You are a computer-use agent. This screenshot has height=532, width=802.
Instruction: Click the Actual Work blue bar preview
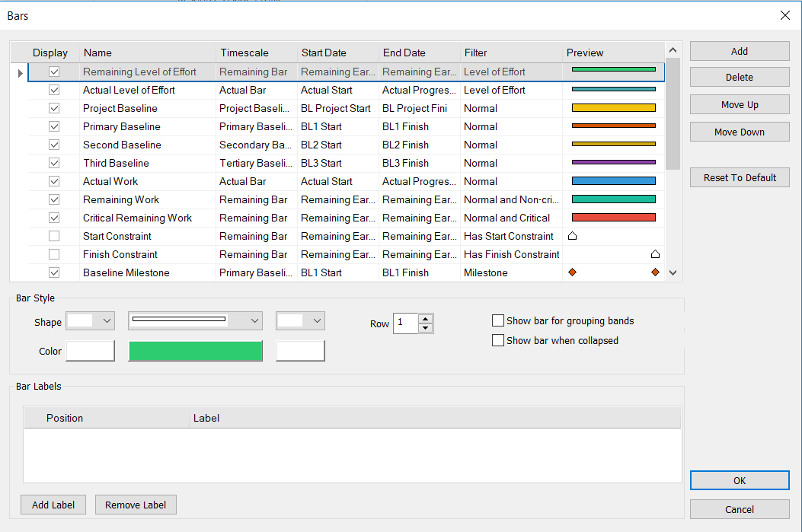[x=613, y=181]
